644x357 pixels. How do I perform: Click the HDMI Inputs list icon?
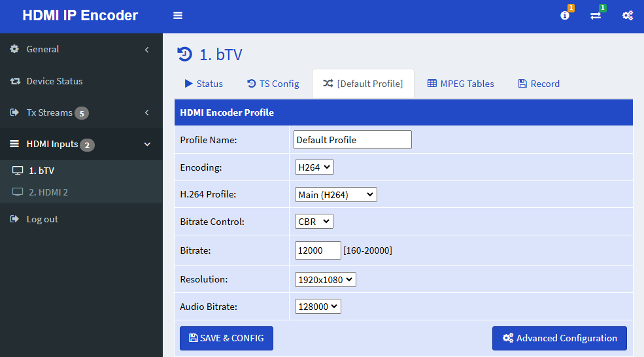[14, 144]
